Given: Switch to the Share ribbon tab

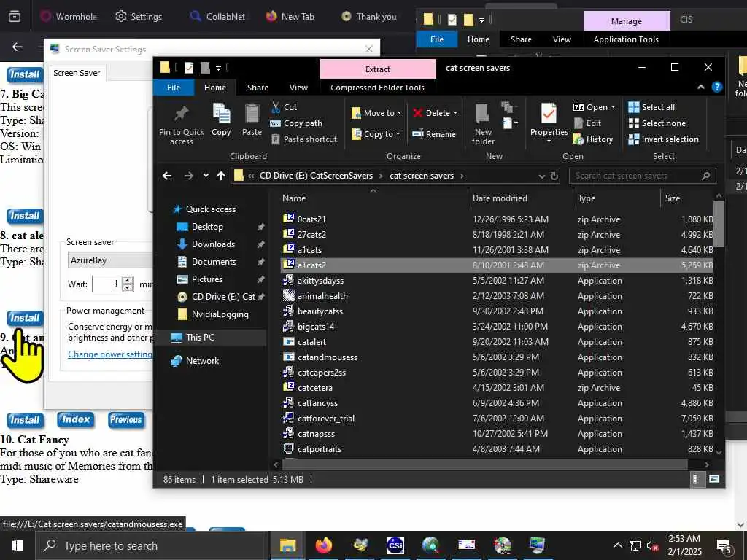Looking at the screenshot, I should [258, 87].
